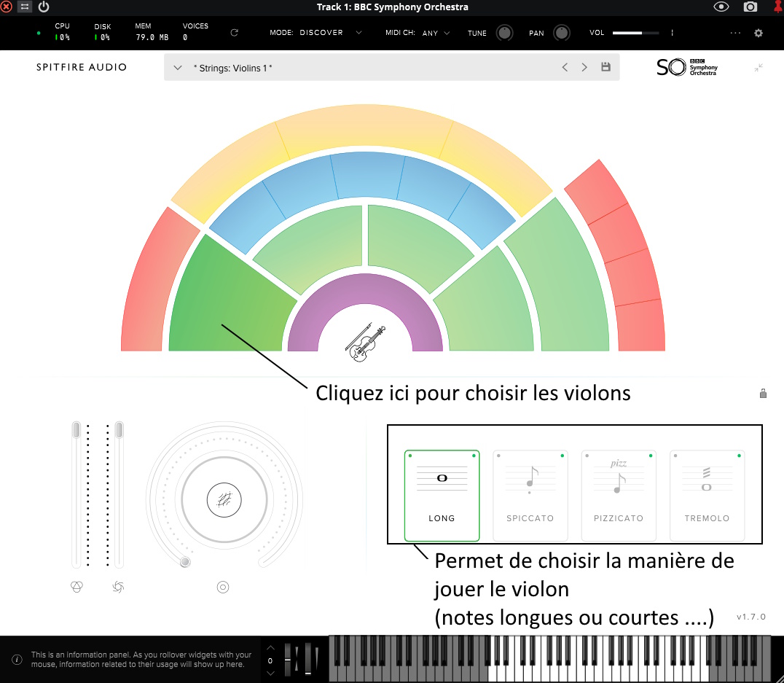
Task: Increase octave with the up chevron
Action: [x=270, y=647]
